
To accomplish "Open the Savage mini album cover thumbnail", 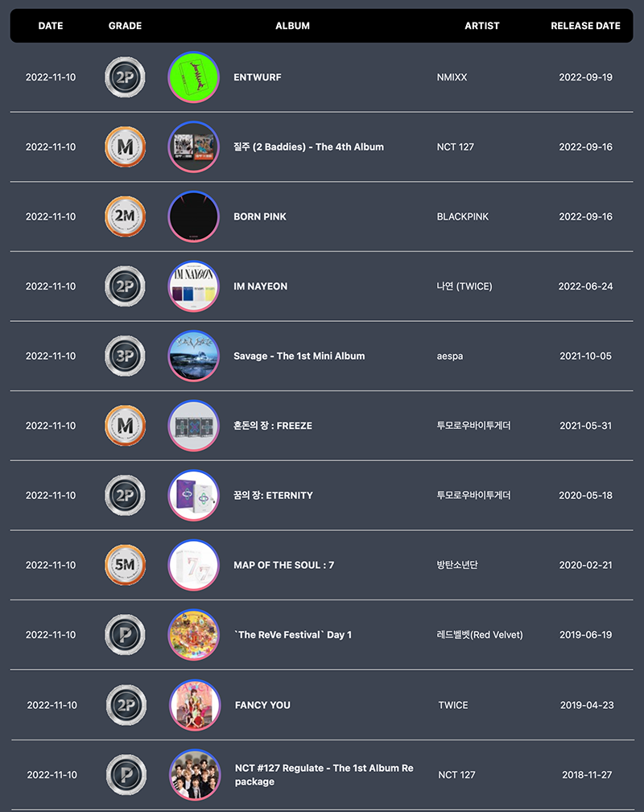I will click(x=194, y=356).
